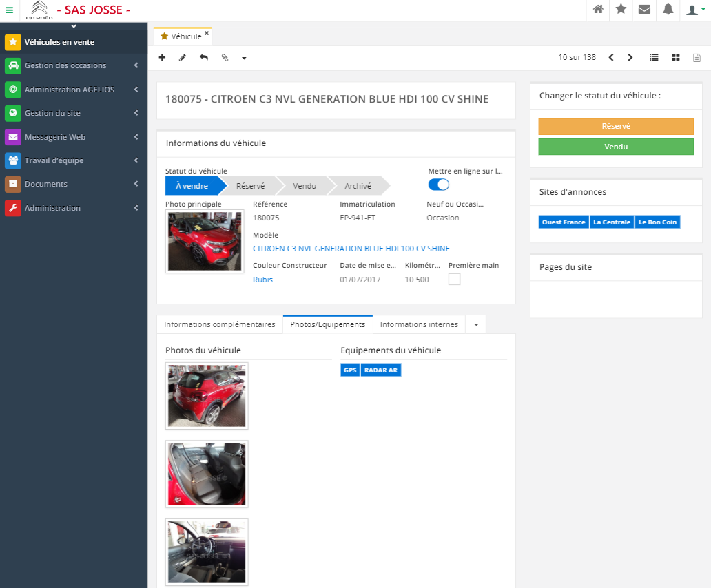Open the extra tabs dropdown caret
Screen dimensions: 711x588
(476, 324)
